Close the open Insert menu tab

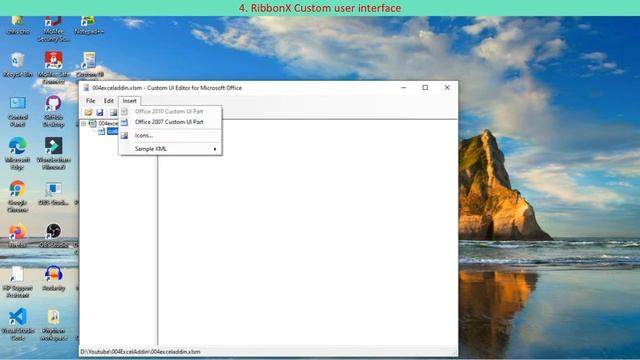[x=130, y=101]
